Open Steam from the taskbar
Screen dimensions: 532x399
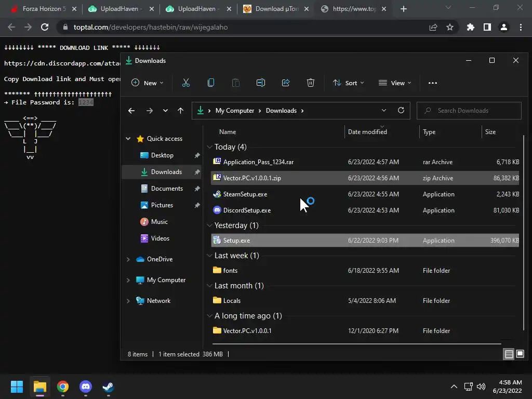(x=108, y=387)
